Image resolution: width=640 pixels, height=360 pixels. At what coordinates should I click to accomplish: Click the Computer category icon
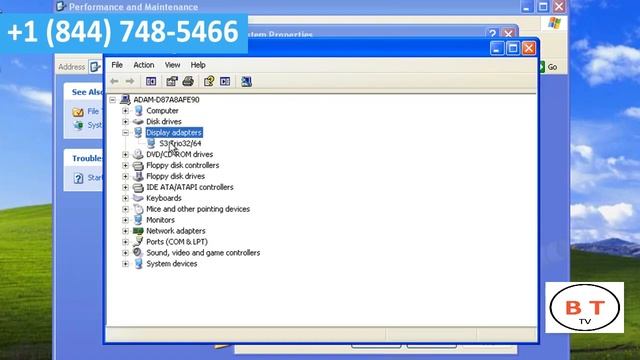(138, 111)
